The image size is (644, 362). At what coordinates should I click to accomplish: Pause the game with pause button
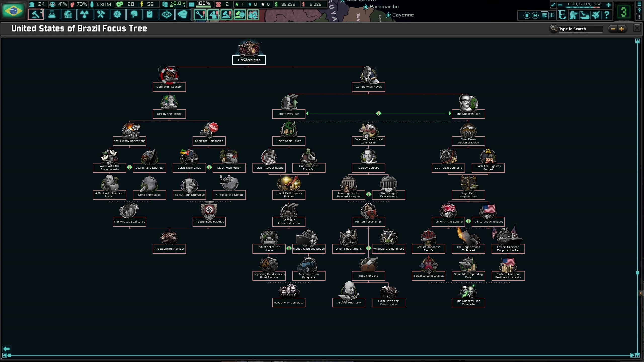[527, 15]
